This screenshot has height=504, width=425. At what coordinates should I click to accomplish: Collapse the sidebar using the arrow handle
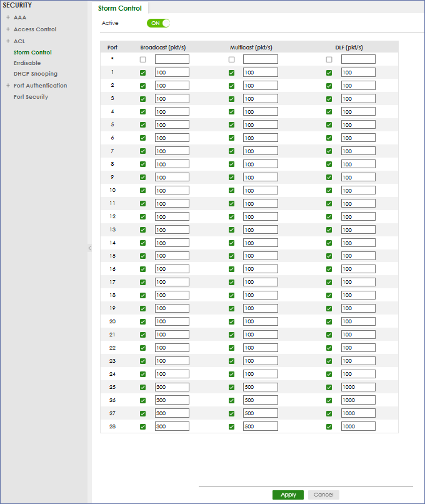coord(89,248)
